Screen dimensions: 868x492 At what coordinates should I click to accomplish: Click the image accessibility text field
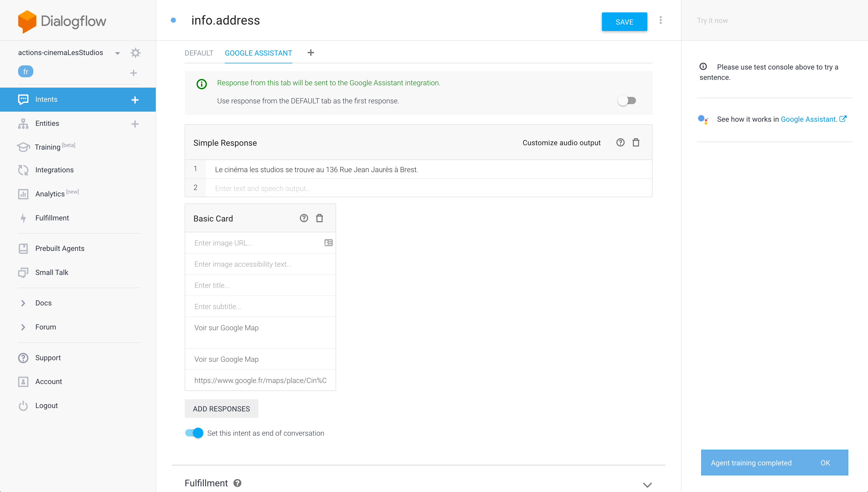260,264
